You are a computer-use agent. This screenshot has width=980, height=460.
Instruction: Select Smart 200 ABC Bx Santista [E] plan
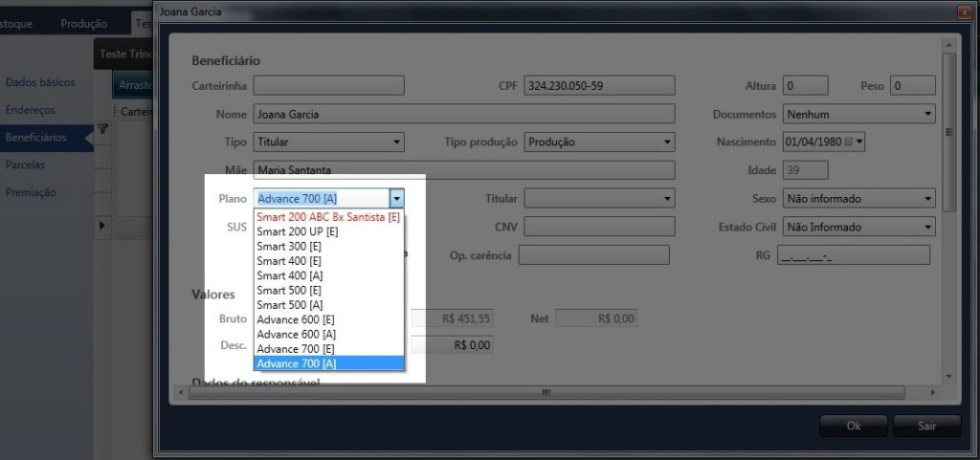[329, 217]
